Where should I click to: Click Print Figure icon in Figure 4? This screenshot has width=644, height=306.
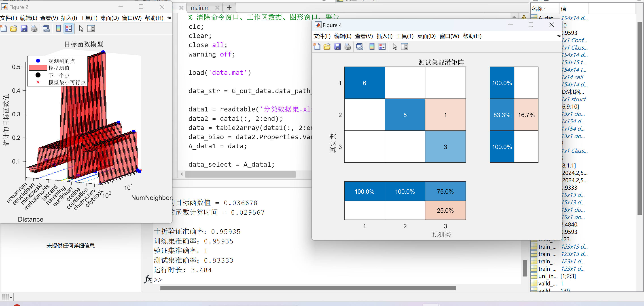tap(347, 47)
